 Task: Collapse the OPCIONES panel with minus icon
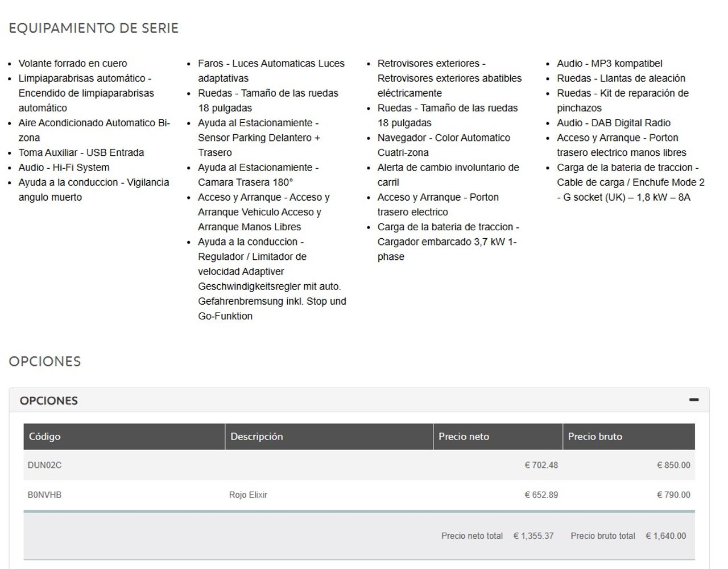(x=693, y=400)
